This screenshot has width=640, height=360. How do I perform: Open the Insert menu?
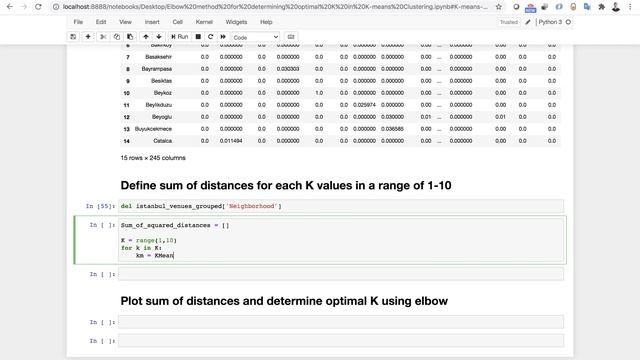pyautogui.click(x=152, y=22)
